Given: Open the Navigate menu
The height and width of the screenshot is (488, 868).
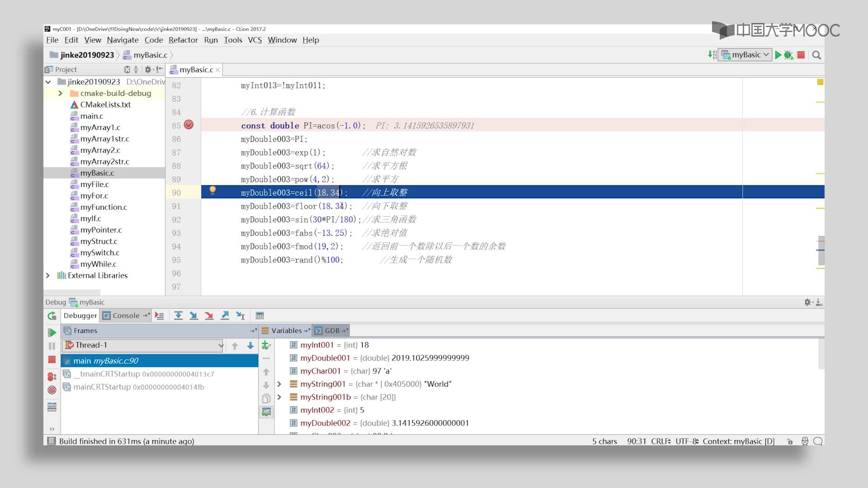Looking at the screenshot, I should click(123, 40).
